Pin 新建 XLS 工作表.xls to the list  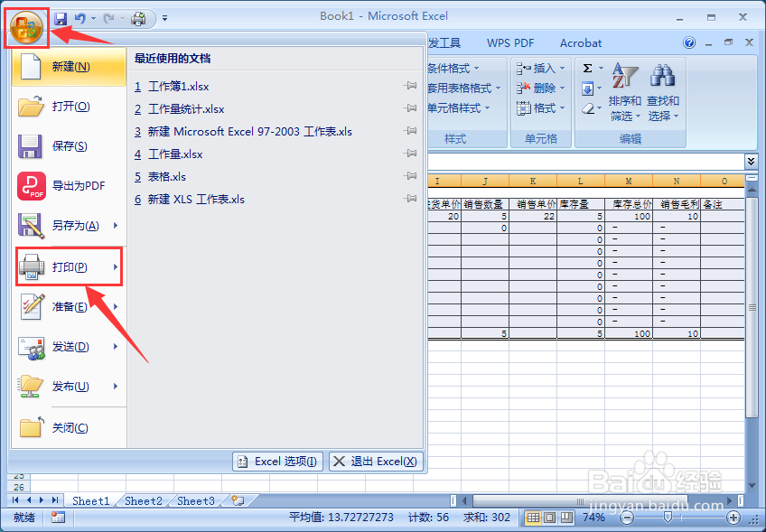[410, 199]
